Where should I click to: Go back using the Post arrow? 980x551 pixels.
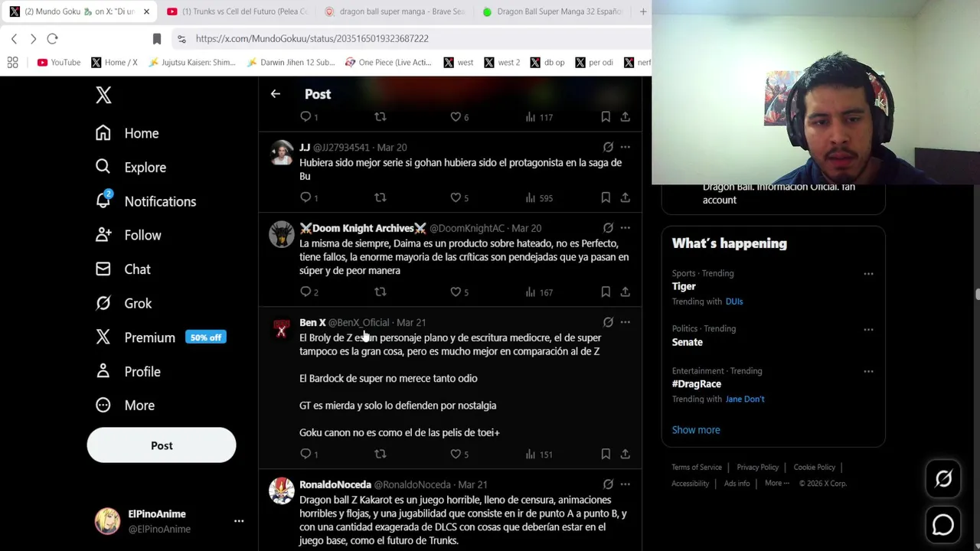point(276,94)
